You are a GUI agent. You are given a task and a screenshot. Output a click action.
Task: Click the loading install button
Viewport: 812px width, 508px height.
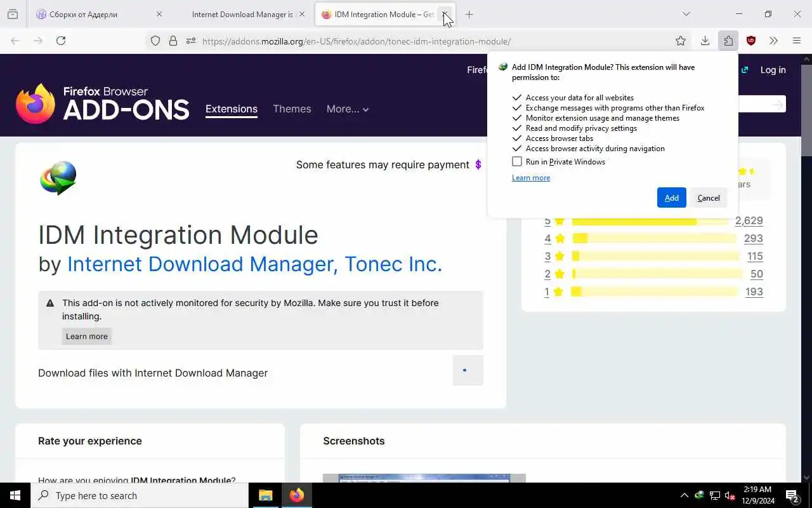(x=468, y=370)
